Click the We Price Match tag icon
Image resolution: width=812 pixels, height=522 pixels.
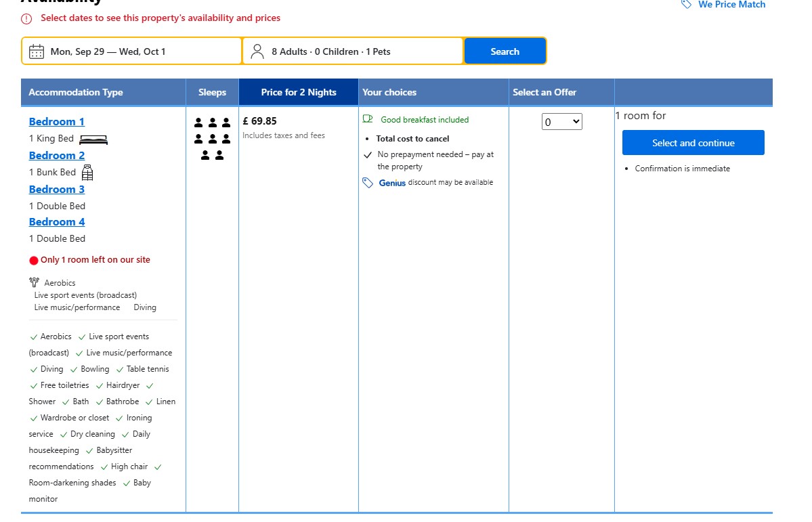[687, 4]
